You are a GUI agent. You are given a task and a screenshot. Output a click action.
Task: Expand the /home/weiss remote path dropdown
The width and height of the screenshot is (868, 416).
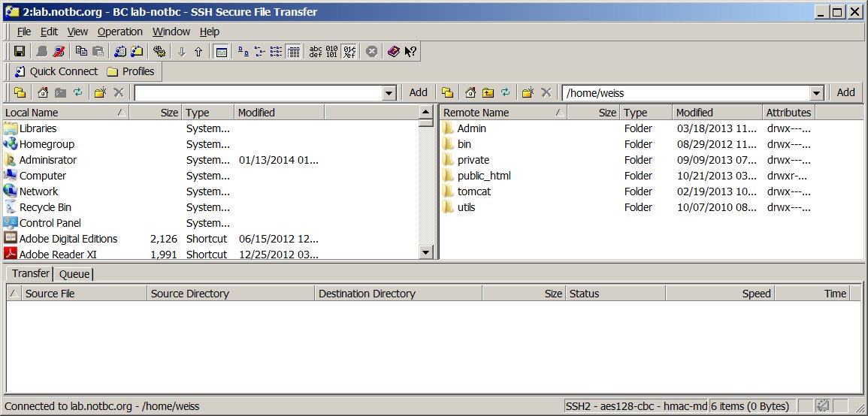coord(817,93)
